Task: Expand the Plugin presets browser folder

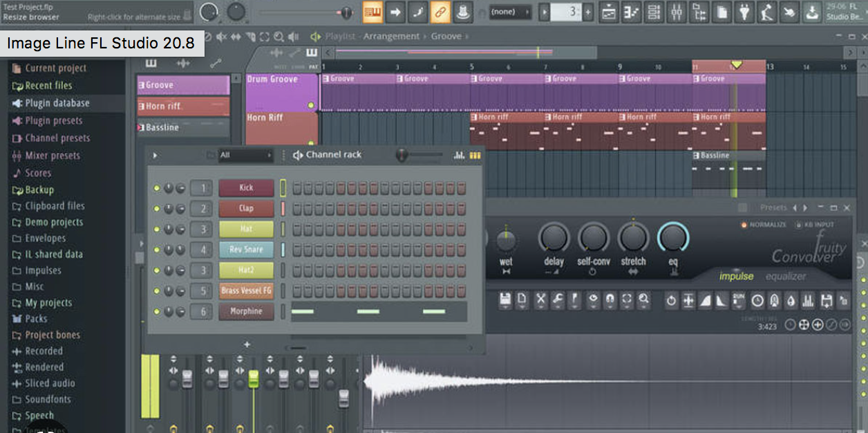Action: [53, 120]
